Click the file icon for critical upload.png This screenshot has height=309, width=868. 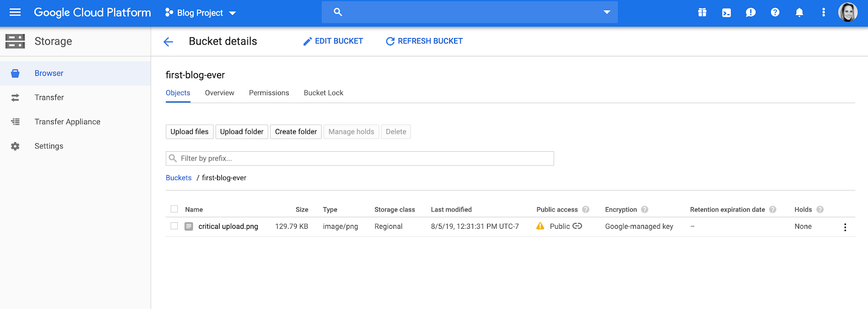click(189, 227)
